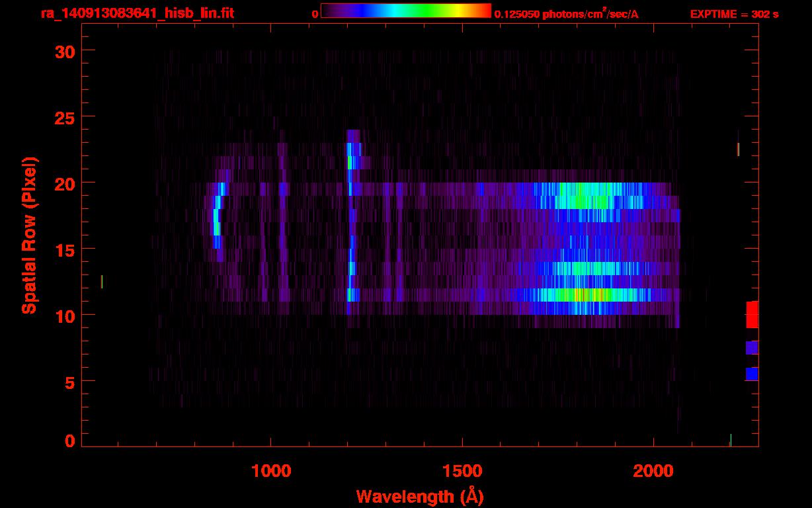Click the EXPTIME = 302 s label
812x508 pixels.
click(x=734, y=14)
